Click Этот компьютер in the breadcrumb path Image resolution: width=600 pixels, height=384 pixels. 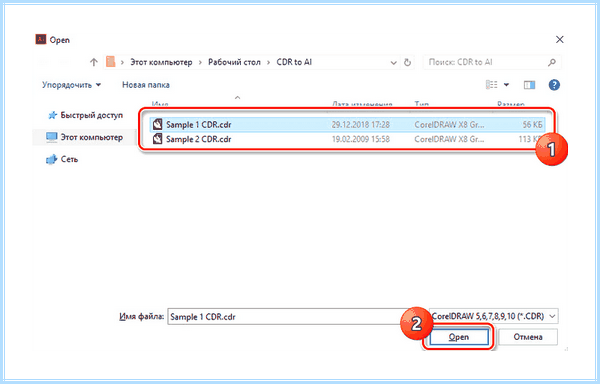(x=161, y=62)
